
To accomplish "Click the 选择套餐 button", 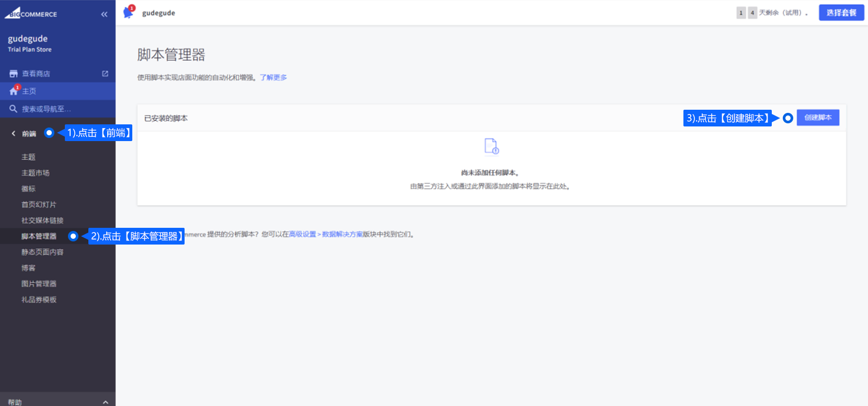I will pos(841,13).
